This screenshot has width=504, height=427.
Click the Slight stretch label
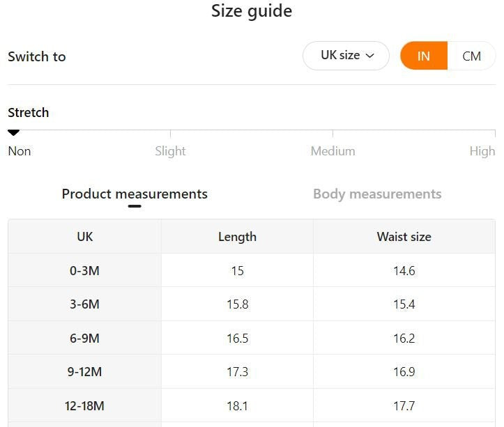[170, 151]
